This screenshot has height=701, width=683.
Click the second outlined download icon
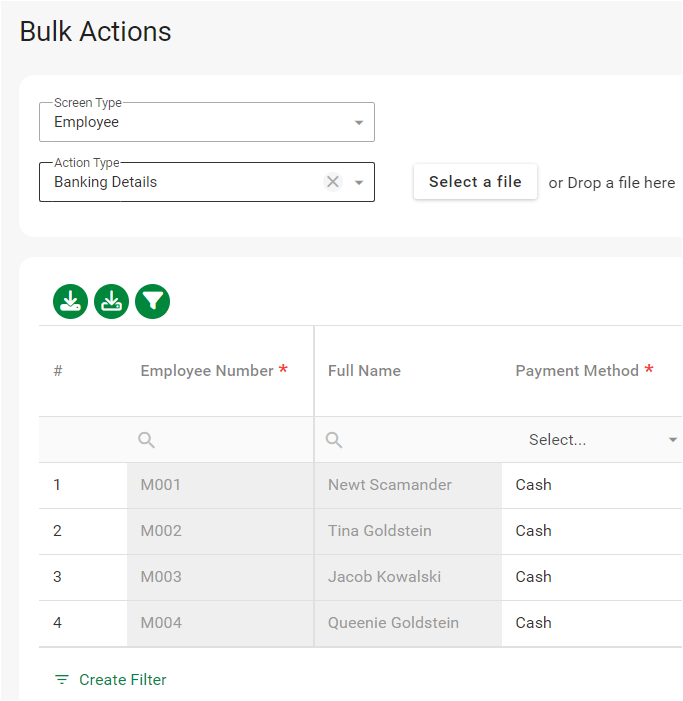[x=112, y=301]
